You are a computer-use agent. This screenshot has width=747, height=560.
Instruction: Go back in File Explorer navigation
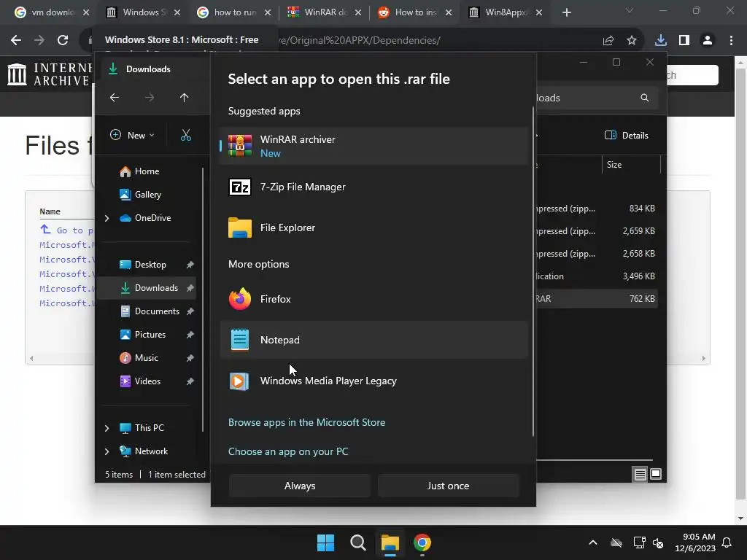115,98
